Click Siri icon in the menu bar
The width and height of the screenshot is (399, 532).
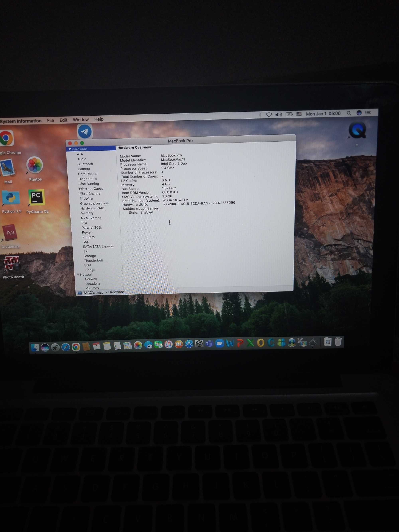coord(359,113)
